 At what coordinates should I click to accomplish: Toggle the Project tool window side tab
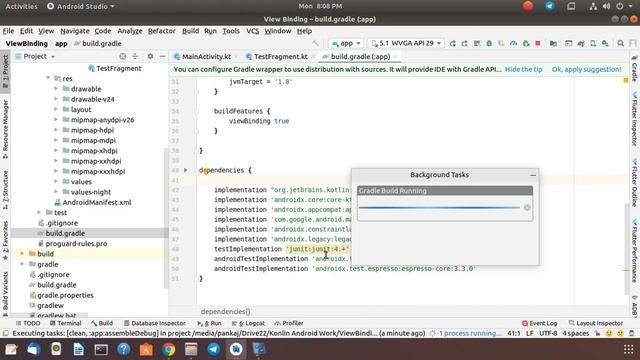click(x=5, y=71)
